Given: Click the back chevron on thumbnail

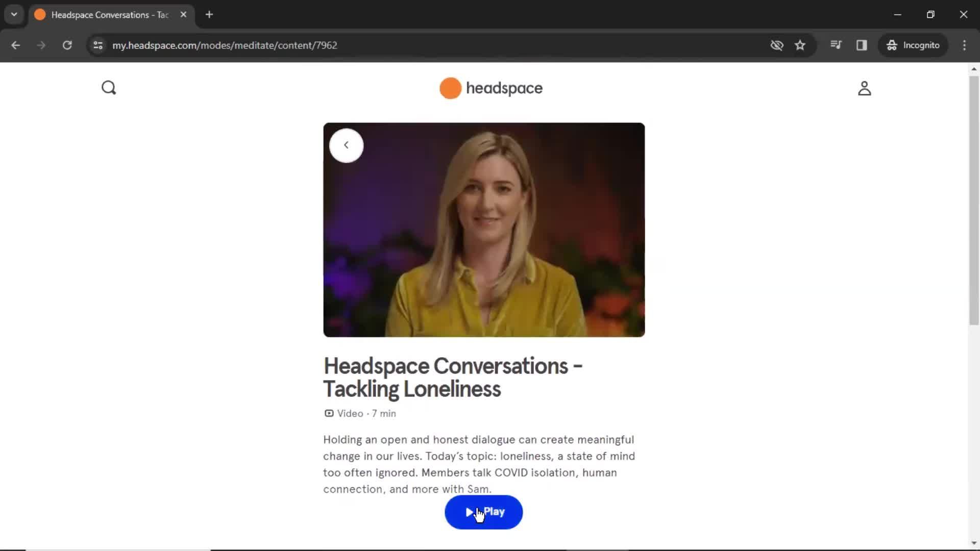Looking at the screenshot, I should (x=347, y=145).
